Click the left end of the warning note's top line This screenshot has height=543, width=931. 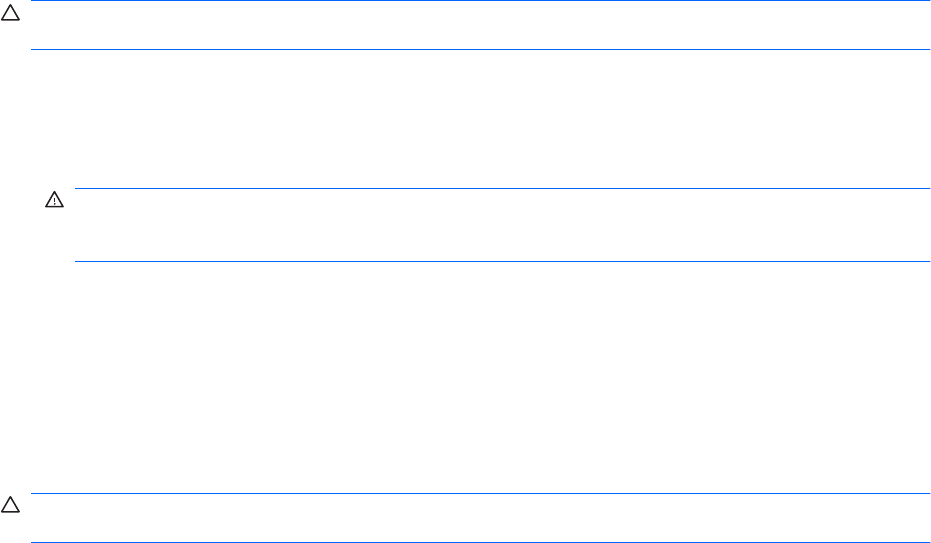79,188
